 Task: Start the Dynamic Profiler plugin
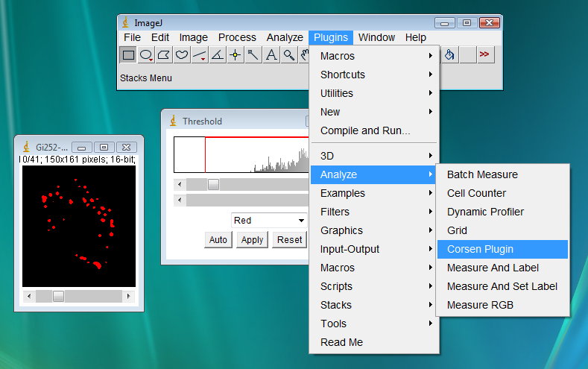coord(502,212)
